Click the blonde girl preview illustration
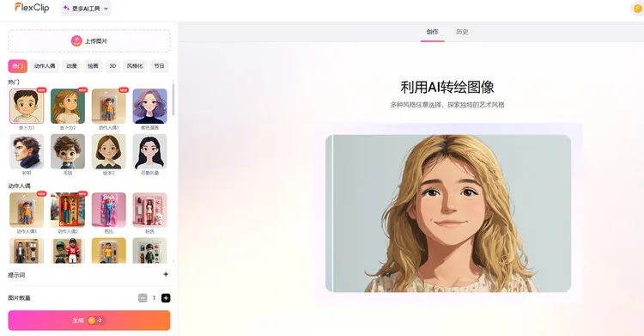This screenshot has height=336, width=644. [448, 213]
